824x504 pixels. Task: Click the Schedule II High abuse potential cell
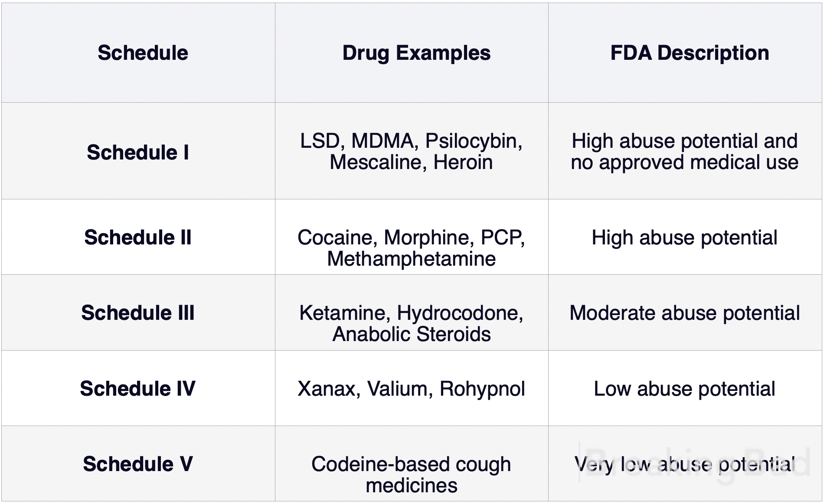684,237
